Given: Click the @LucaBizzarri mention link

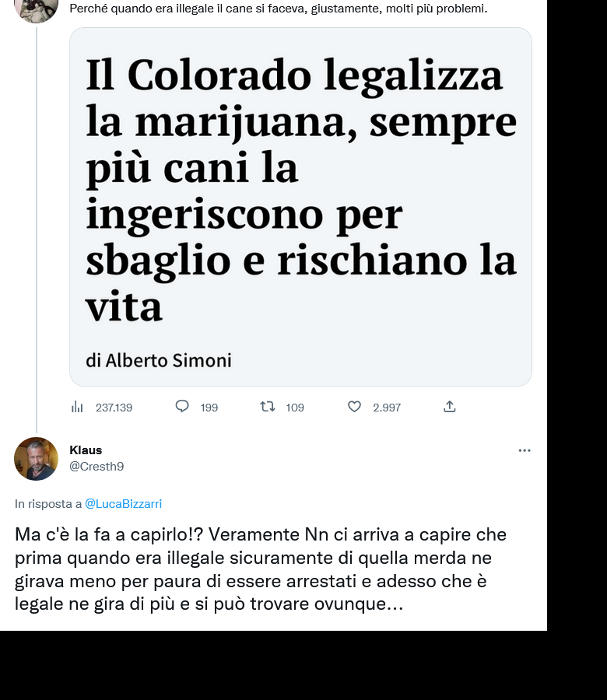Looking at the screenshot, I should pos(123,503).
